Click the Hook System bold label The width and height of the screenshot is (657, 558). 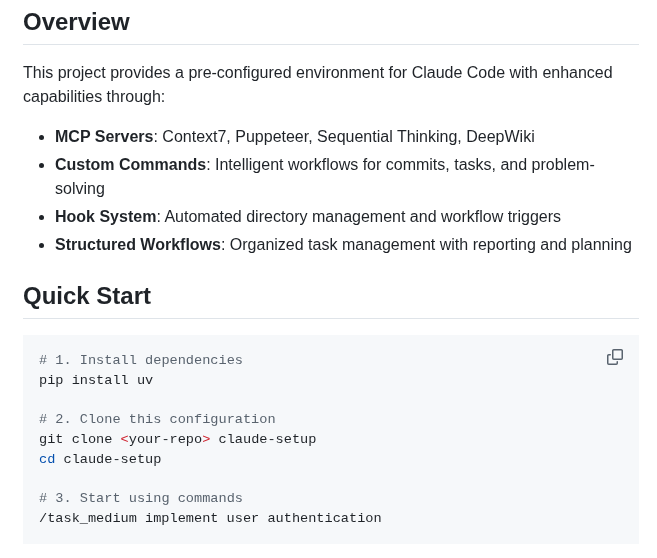pos(105,217)
